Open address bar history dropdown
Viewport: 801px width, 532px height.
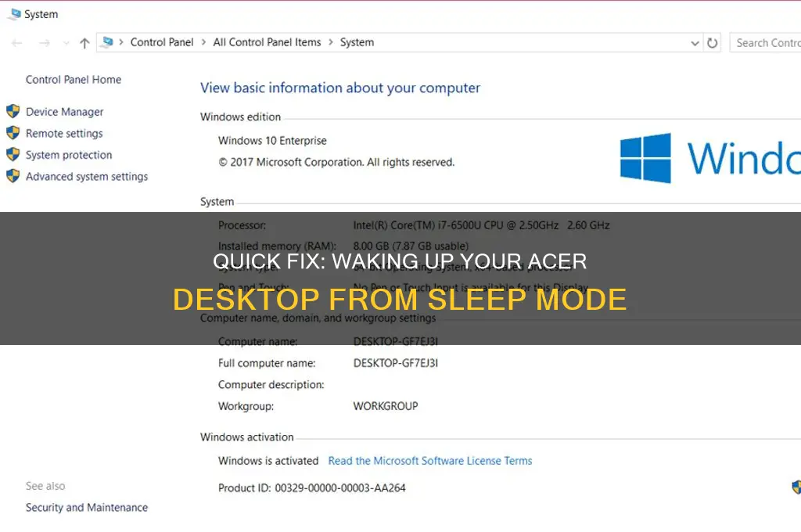(695, 44)
